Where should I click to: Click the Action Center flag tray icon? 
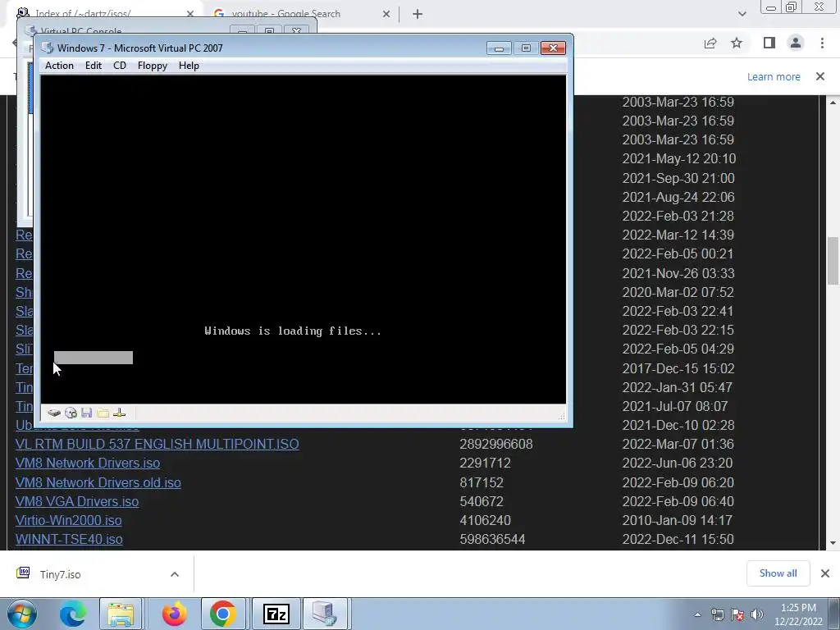737,614
